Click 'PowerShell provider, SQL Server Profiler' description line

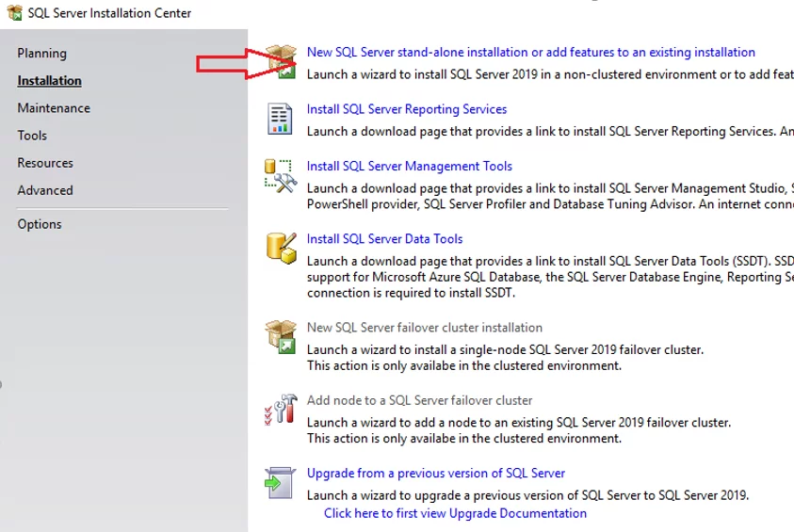tap(550, 204)
